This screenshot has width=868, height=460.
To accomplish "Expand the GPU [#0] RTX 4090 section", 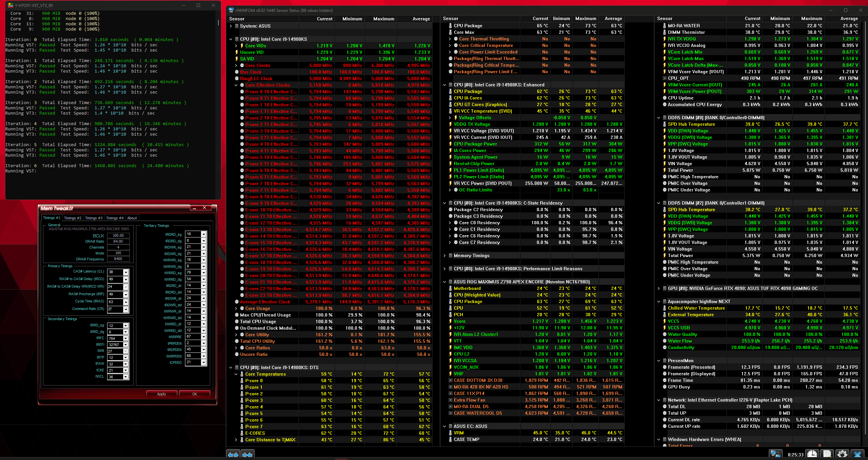I will (658, 289).
